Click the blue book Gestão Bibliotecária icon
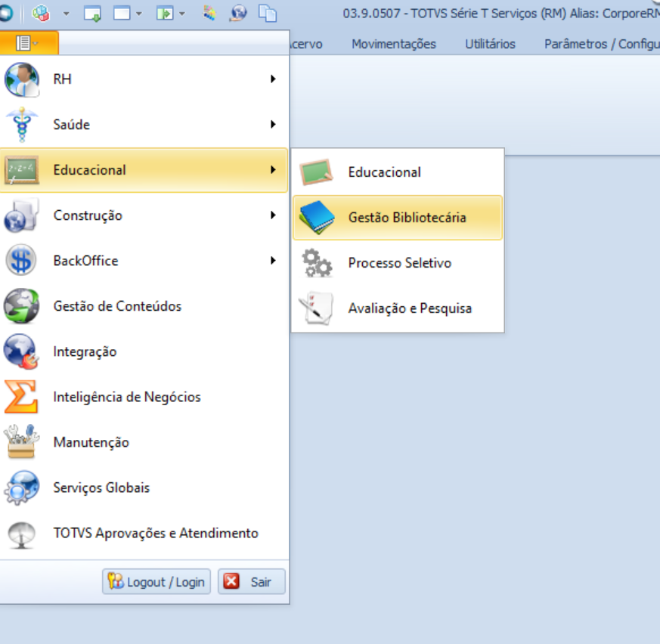 317,217
